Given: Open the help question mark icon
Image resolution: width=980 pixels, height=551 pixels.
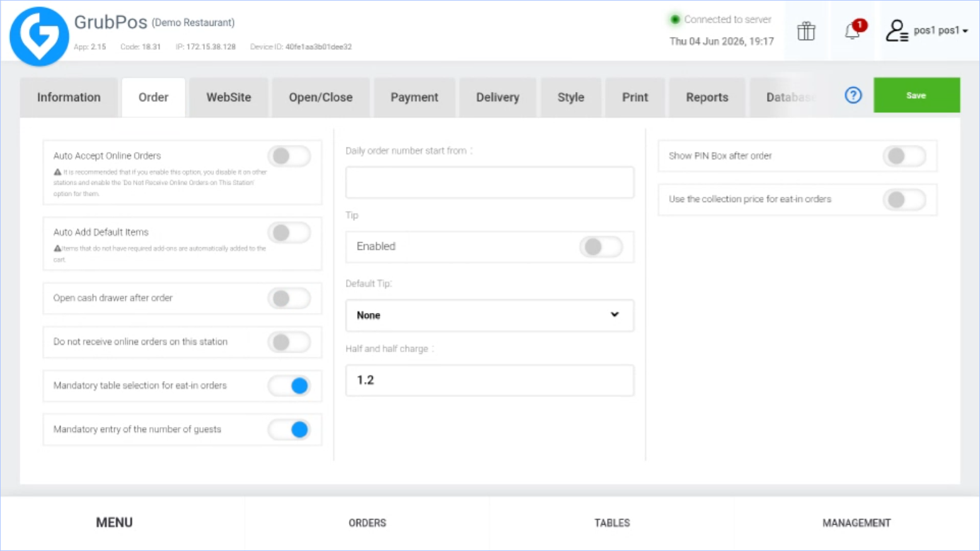Looking at the screenshot, I should pyautogui.click(x=853, y=95).
